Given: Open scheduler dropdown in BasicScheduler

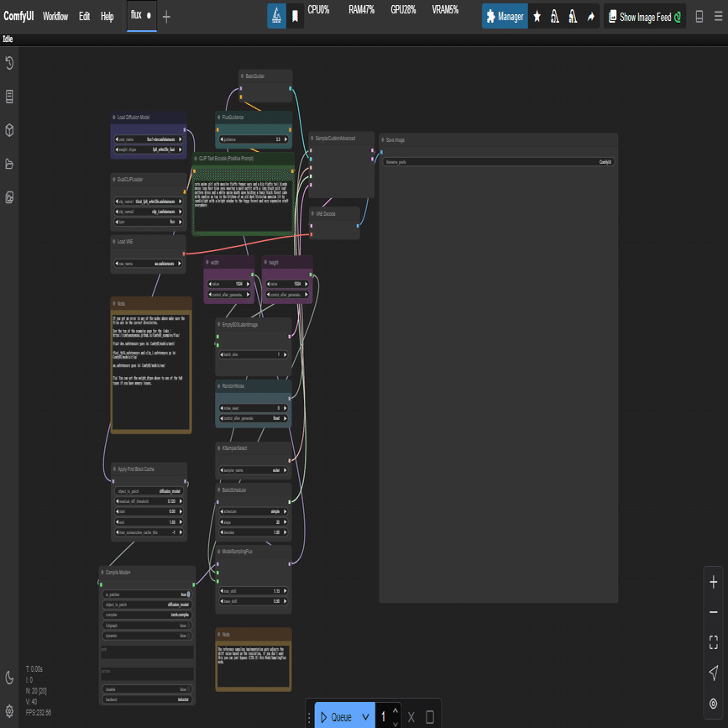Looking at the screenshot, I should (x=254, y=511).
